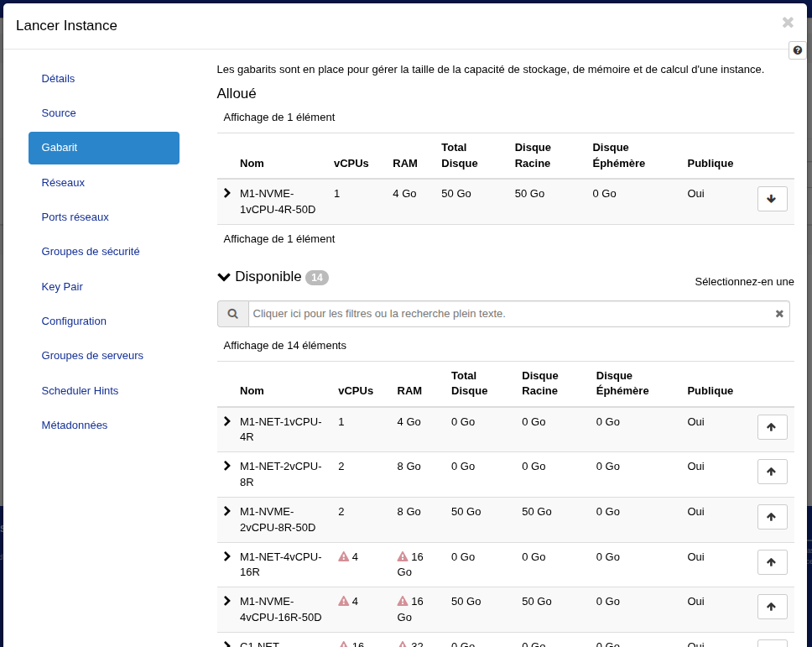This screenshot has width=812, height=647.
Task: Focus the flavor filter search field
Action: click(510, 314)
